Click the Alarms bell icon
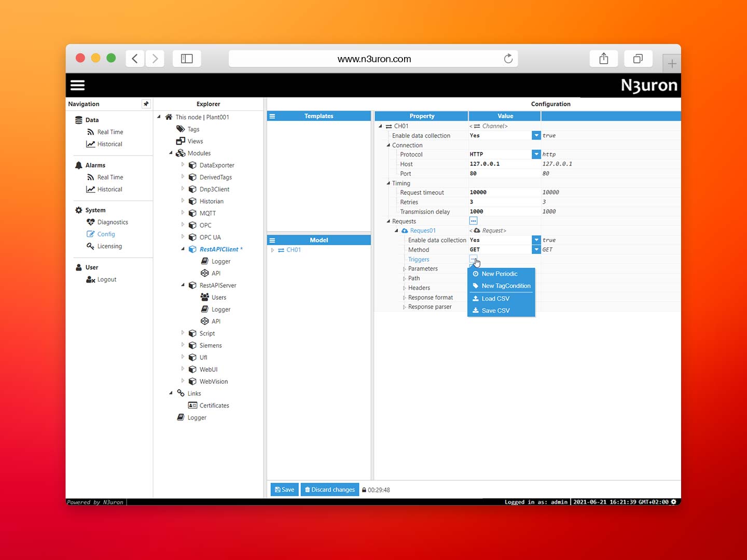747x560 pixels. 79,165
